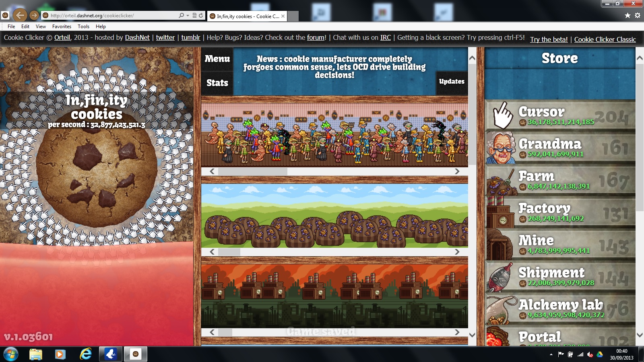Purchase a Farm building
This screenshot has height=362, width=644.
560,180
